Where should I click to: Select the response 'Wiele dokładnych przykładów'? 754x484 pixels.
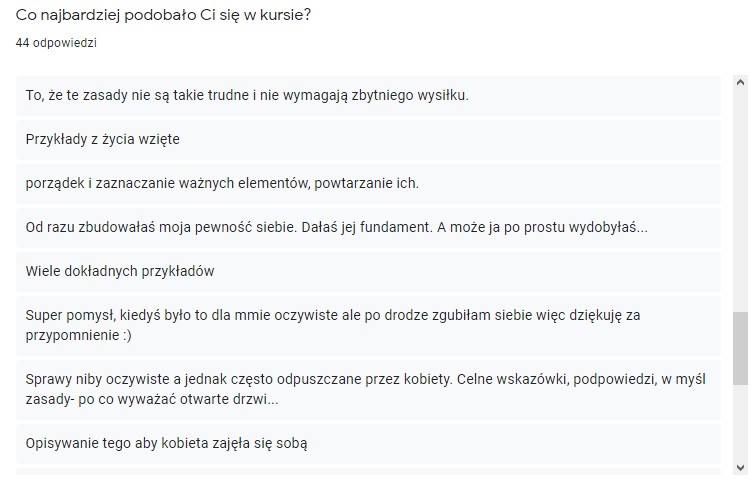pyautogui.click(x=368, y=272)
